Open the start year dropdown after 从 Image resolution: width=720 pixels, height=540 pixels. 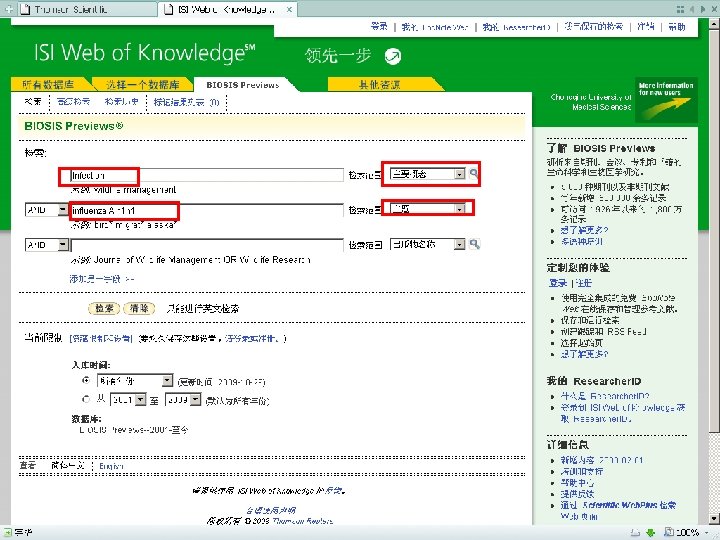point(128,400)
